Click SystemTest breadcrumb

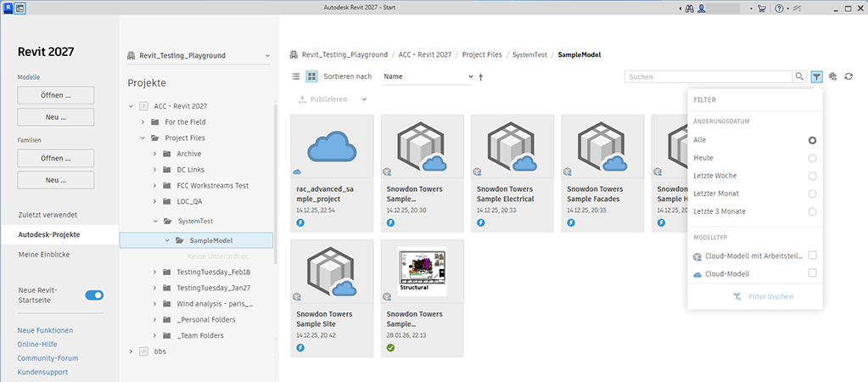click(x=529, y=55)
